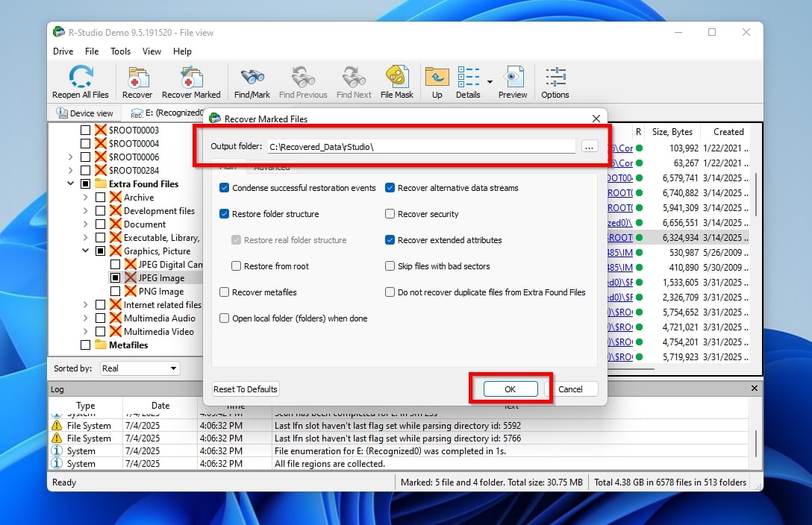Image resolution: width=812 pixels, height=525 pixels.
Task: Expand the Document tree node
Action: coord(85,224)
